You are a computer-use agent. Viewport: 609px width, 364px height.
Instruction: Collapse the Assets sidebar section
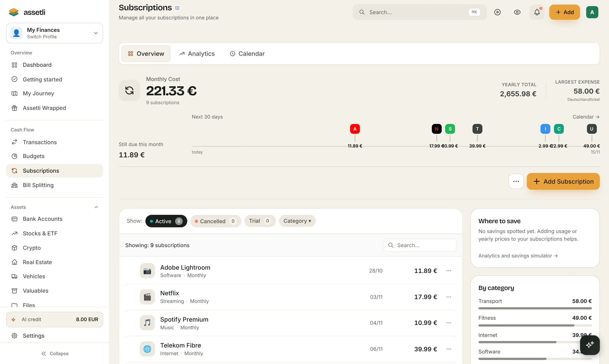96,207
